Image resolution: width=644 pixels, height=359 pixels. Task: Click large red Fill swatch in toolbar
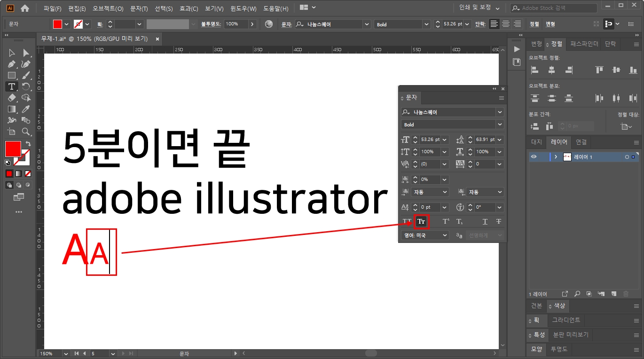[13, 149]
